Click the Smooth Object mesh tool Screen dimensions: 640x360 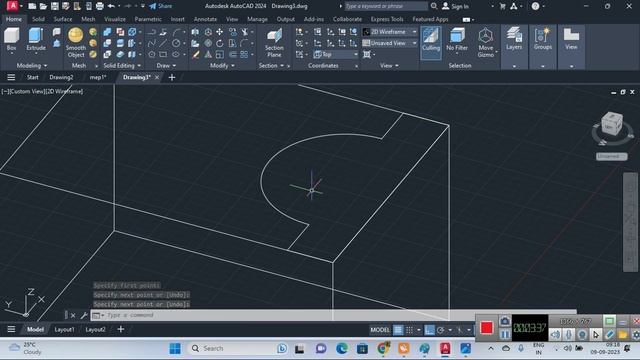tap(76, 42)
